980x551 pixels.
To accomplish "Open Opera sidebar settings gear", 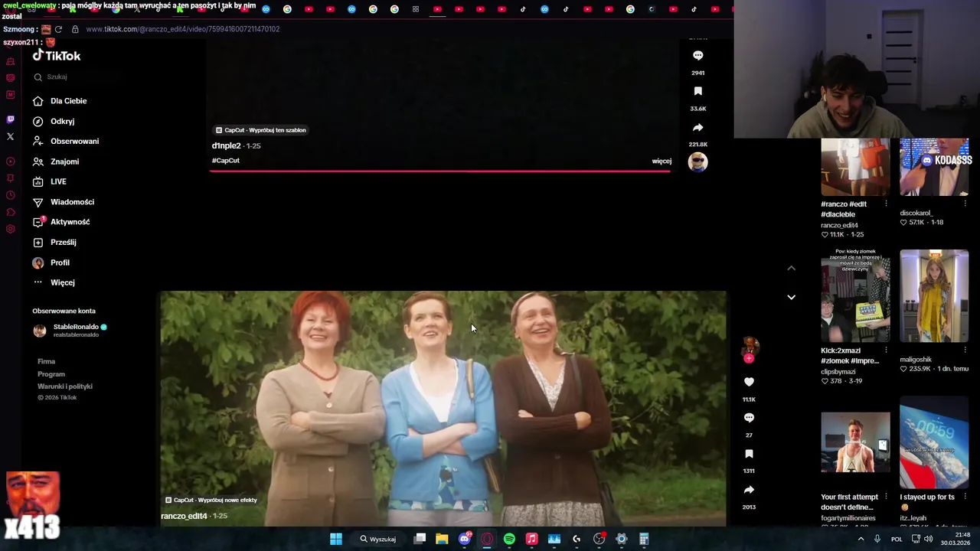I will click(x=10, y=229).
